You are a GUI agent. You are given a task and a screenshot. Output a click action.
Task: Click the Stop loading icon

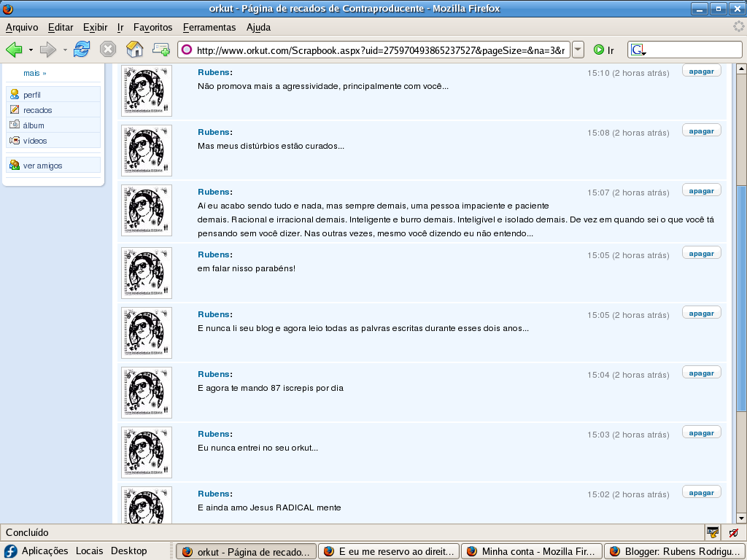click(x=108, y=49)
